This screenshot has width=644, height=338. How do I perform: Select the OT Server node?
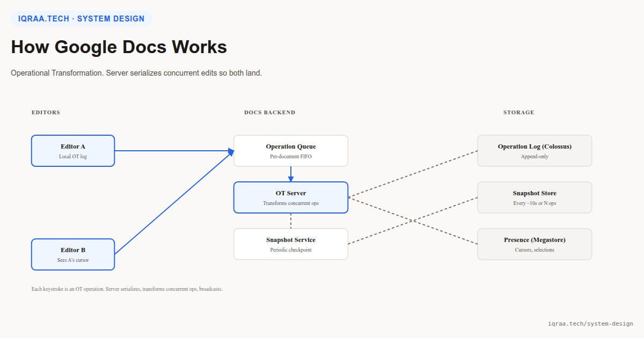pyautogui.click(x=291, y=197)
